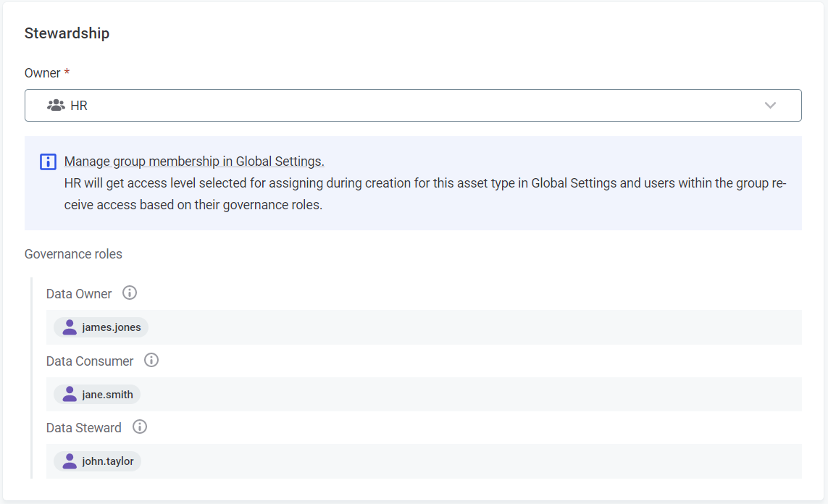Open Manage group membership in Global Settings

(194, 161)
